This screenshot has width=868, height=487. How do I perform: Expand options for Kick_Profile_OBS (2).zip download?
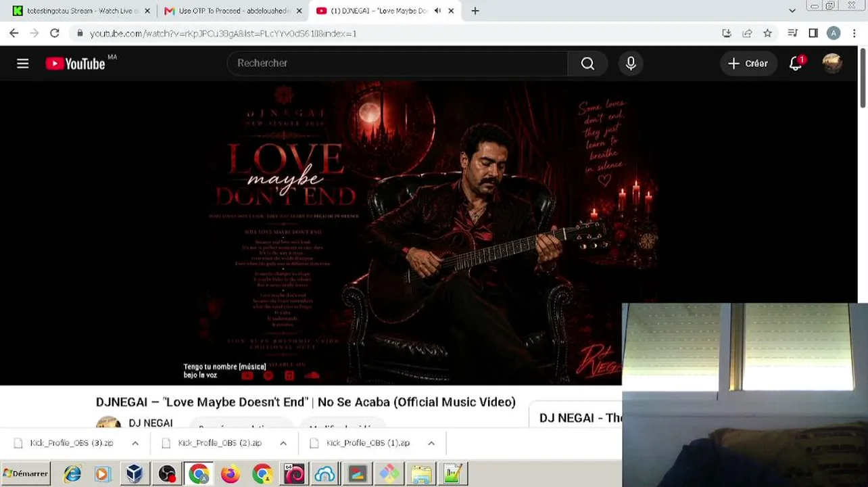click(283, 443)
